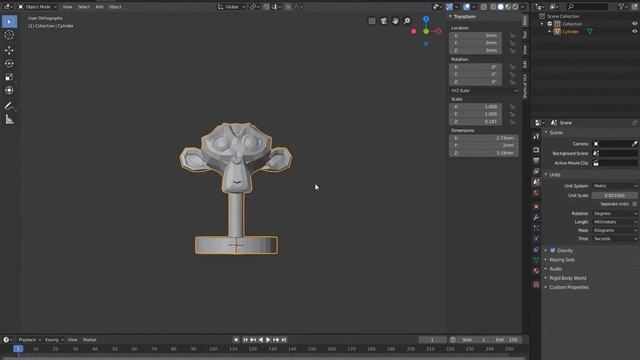Switch to camera view via camera icon
Image resolution: width=640 pixels, height=360 pixels.
[x=384, y=21]
